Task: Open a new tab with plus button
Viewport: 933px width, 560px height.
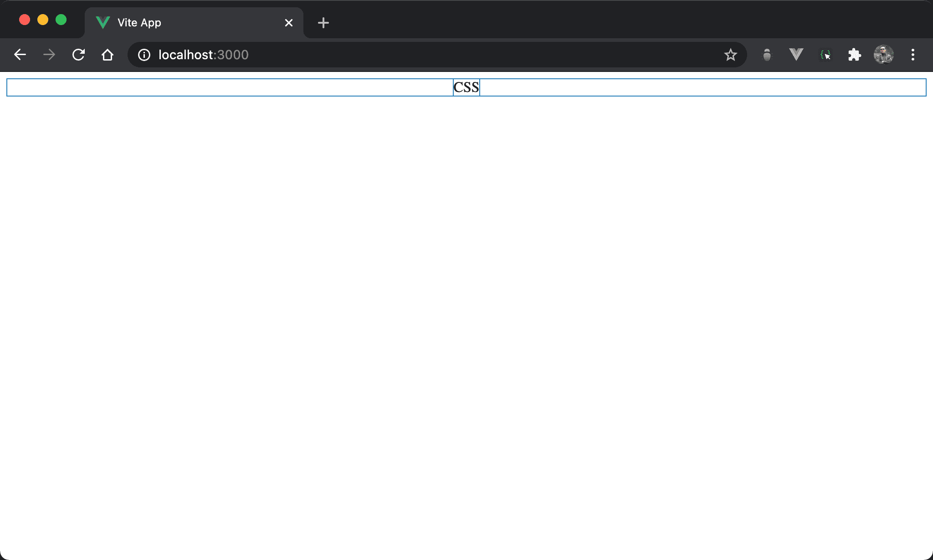Action: [x=323, y=22]
